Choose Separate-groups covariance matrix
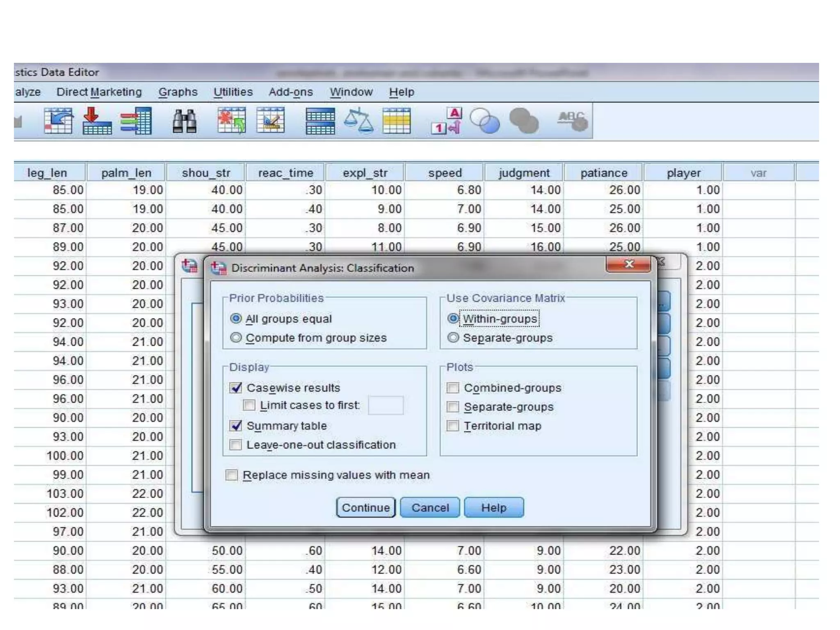The image size is (840, 630). (x=453, y=338)
